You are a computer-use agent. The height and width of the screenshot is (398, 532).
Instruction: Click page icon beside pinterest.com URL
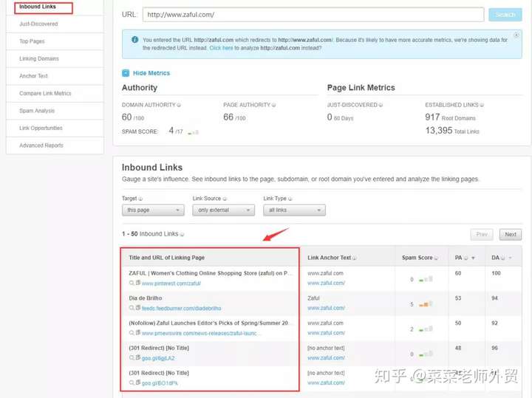pos(138,283)
